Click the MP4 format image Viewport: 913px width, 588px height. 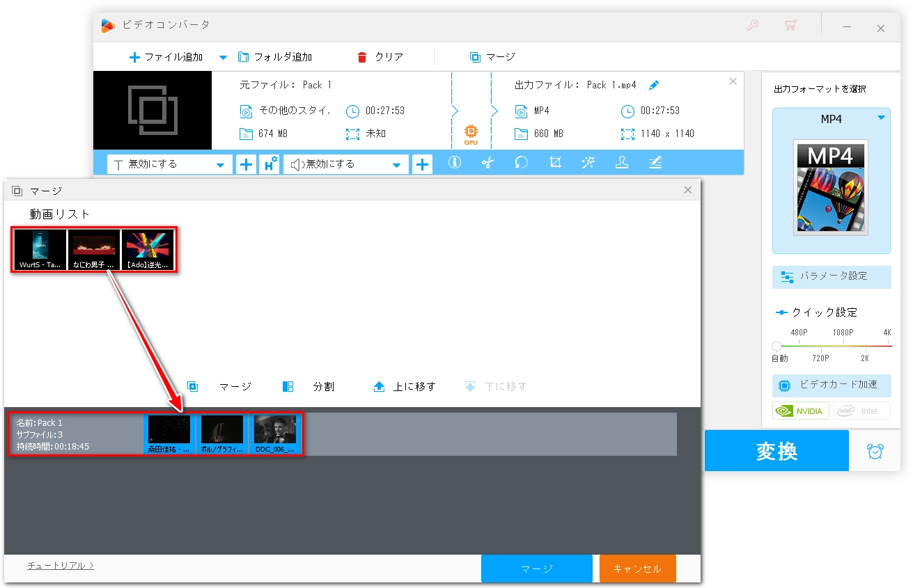coord(831,188)
